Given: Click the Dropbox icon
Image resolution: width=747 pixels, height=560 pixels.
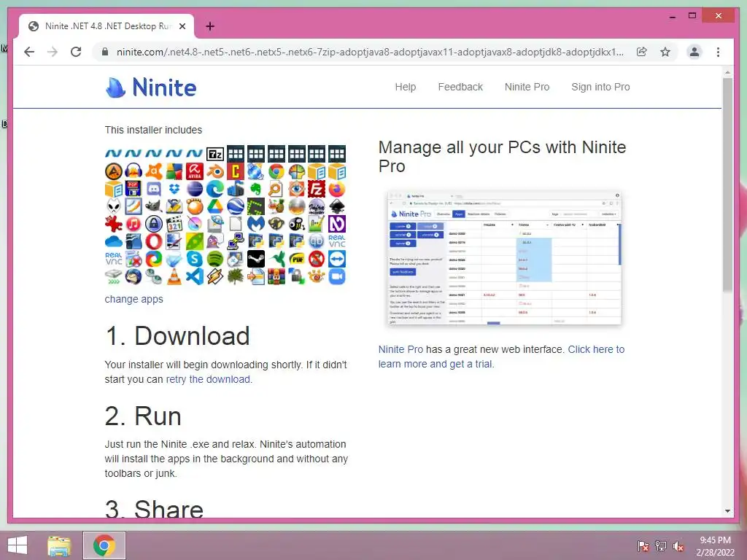Looking at the screenshot, I should (174, 189).
